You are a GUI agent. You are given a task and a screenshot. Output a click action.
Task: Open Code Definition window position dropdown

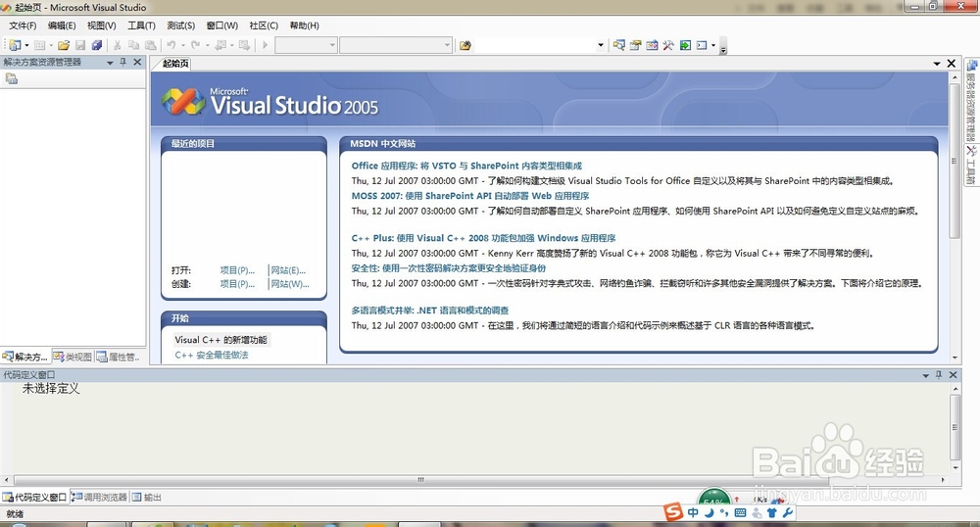click(926, 375)
